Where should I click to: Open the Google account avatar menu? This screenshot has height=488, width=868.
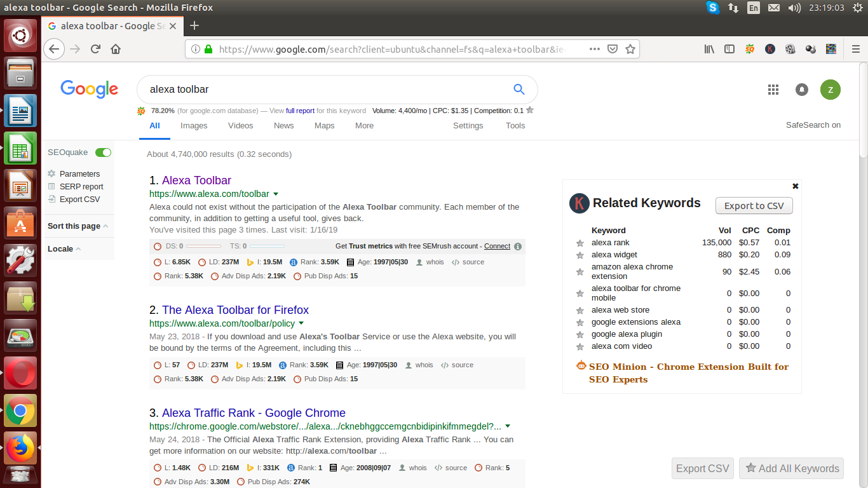pos(831,90)
